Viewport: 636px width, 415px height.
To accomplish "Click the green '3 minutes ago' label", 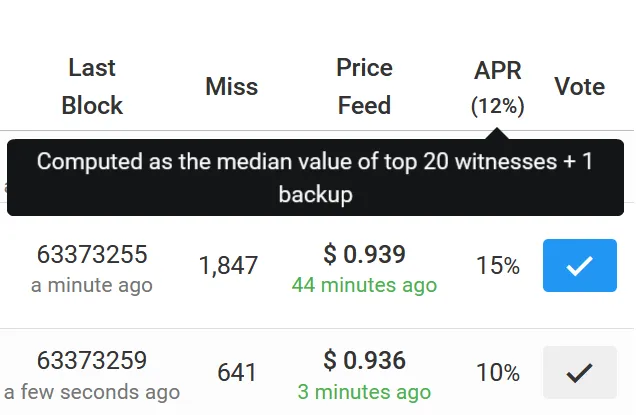I will 364,392.
